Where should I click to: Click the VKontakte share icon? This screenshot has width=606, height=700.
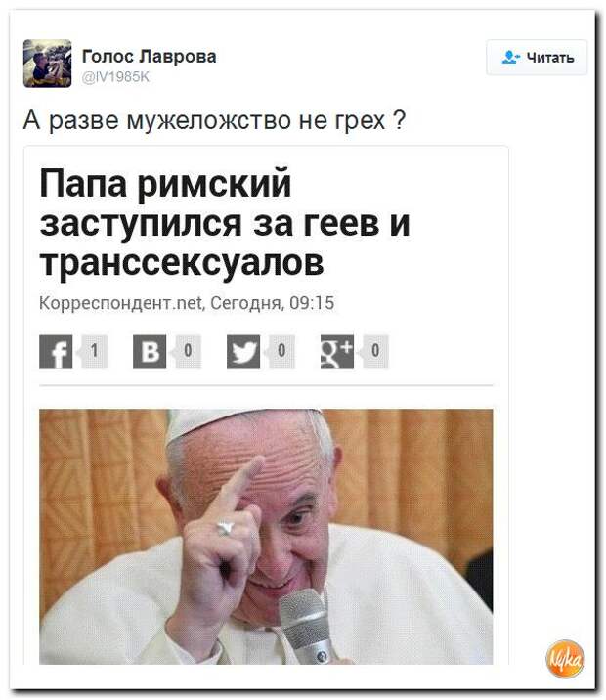point(150,351)
